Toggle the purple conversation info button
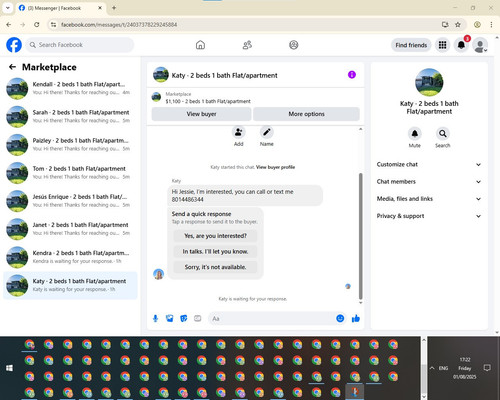 click(352, 75)
